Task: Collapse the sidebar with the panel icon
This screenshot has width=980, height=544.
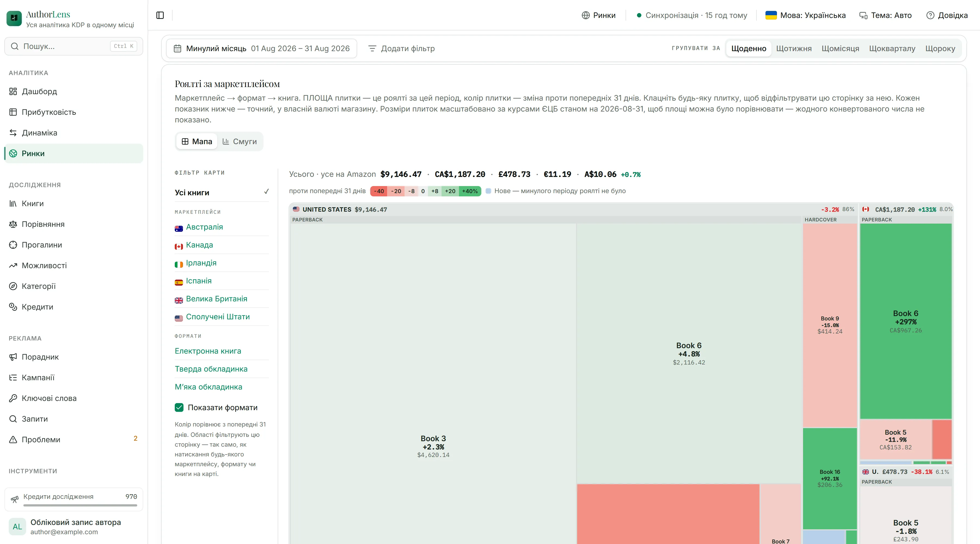Action: [160, 15]
